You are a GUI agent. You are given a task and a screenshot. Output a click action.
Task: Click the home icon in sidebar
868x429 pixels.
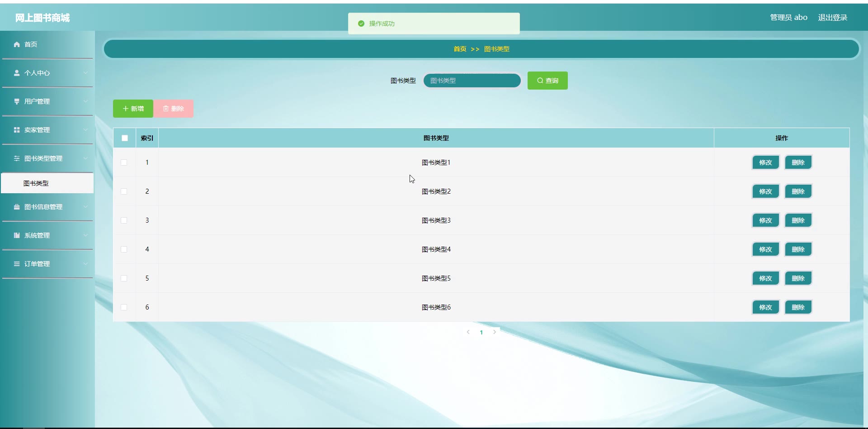(x=17, y=44)
